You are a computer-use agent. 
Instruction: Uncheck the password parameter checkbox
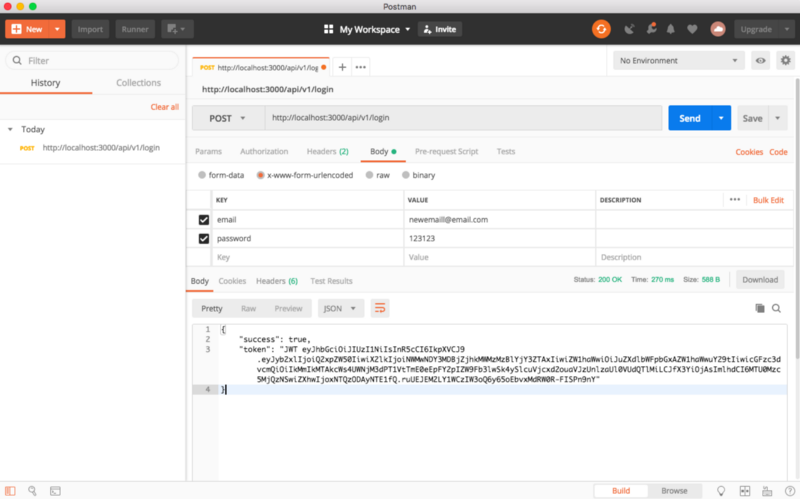(x=204, y=239)
